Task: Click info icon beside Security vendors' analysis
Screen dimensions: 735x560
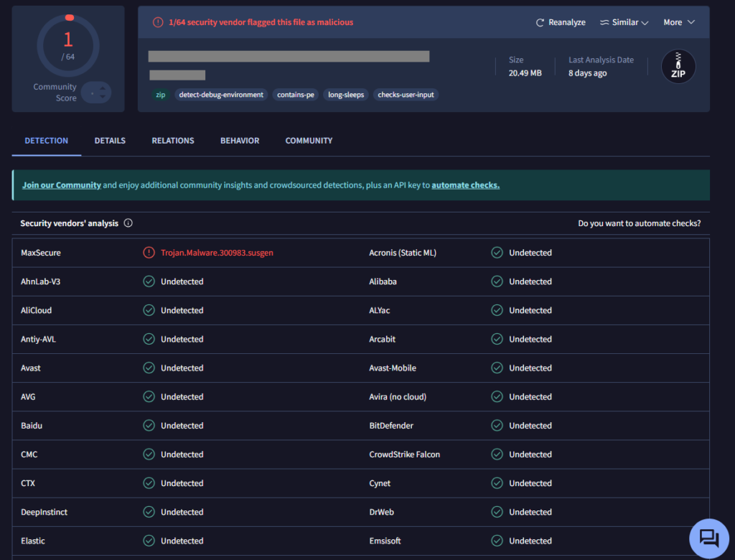Action: pos(128,223)
